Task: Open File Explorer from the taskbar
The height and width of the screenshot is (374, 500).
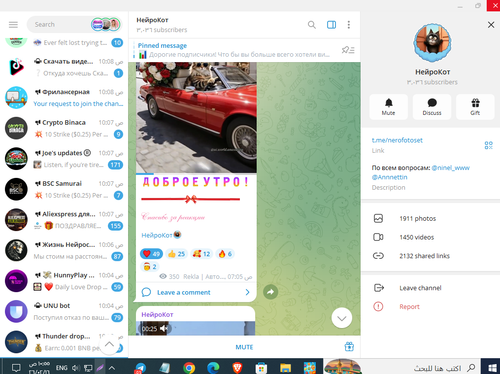Action: point(285,368)
